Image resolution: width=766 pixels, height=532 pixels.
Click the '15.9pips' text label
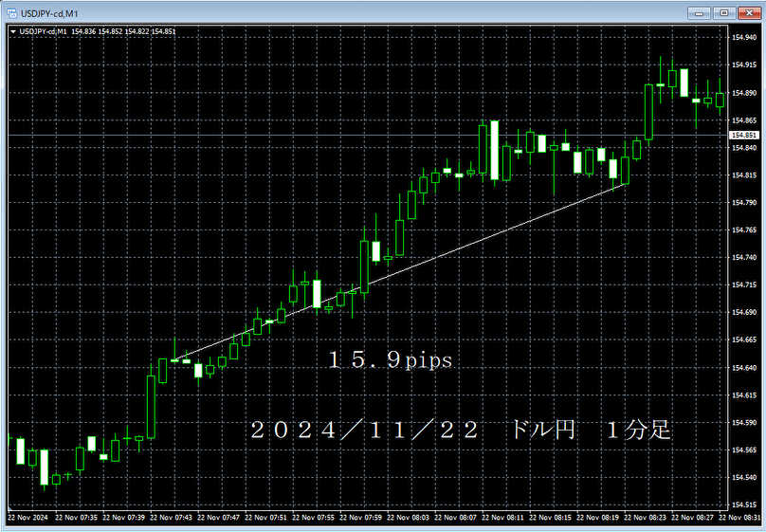(390, 360)
